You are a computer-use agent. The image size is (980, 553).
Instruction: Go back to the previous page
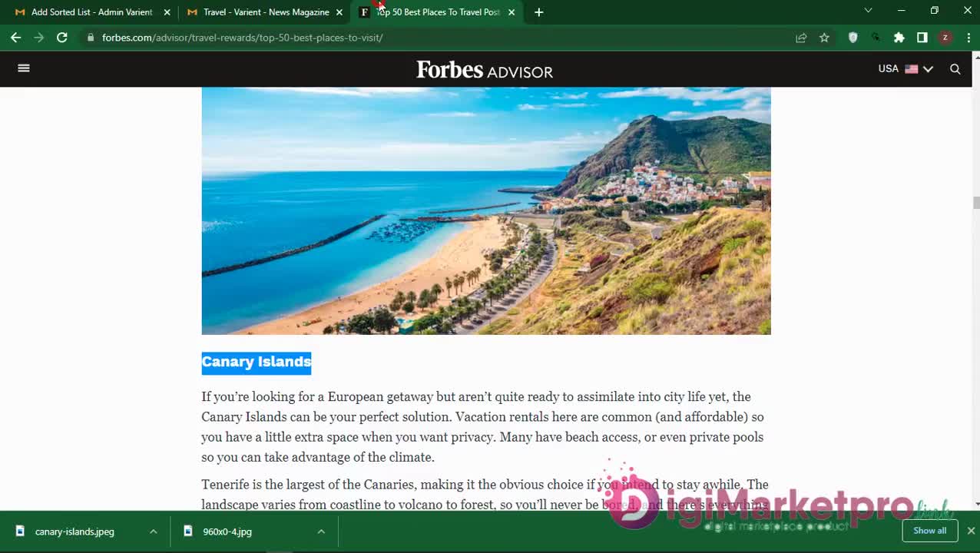click(x=15, y=37)
